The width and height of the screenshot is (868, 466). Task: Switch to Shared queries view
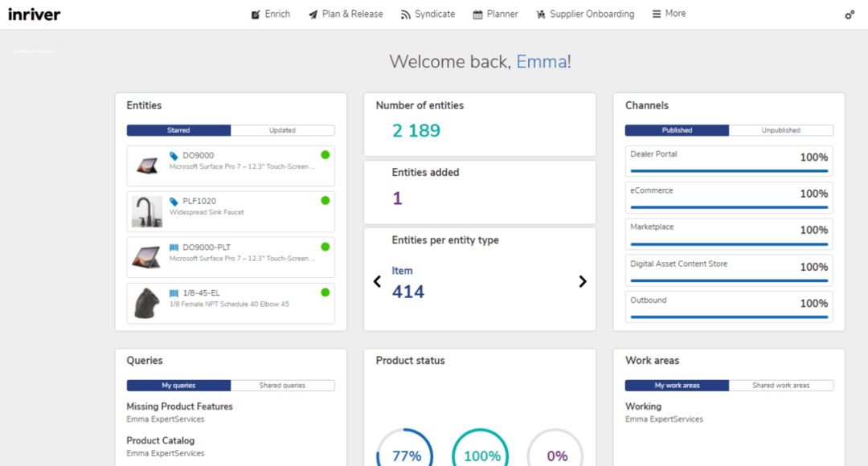point(283,385)
